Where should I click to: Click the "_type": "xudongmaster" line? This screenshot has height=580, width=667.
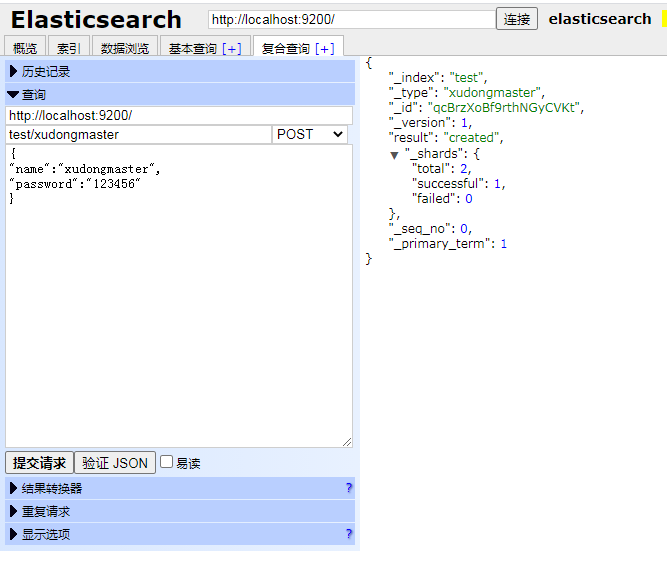467,92
